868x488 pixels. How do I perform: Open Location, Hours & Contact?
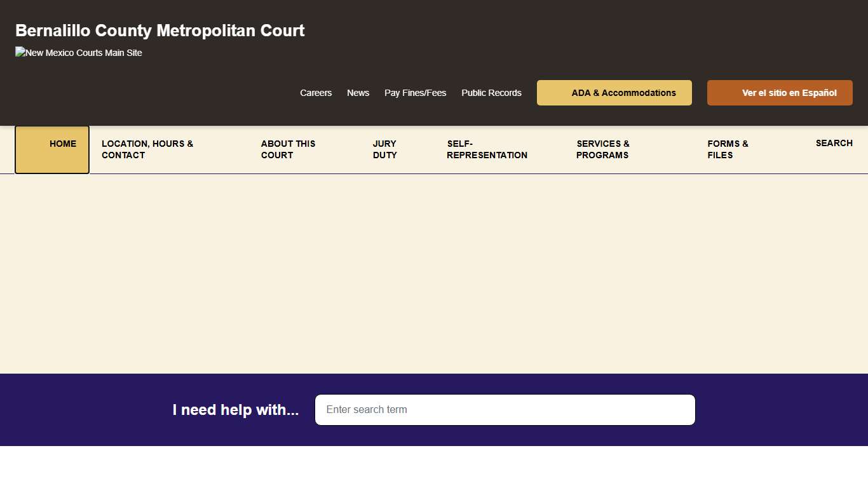pyautogui.click(x=147, y=149)
